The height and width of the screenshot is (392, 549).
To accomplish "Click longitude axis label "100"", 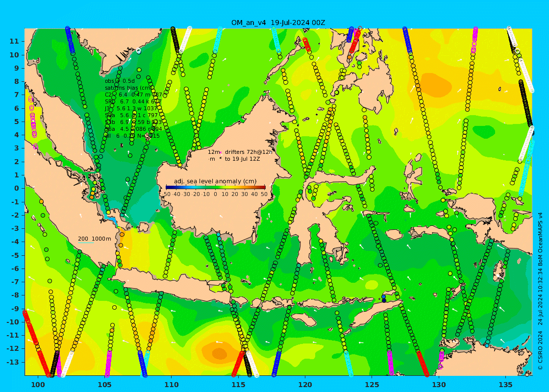I will point(38,385).
